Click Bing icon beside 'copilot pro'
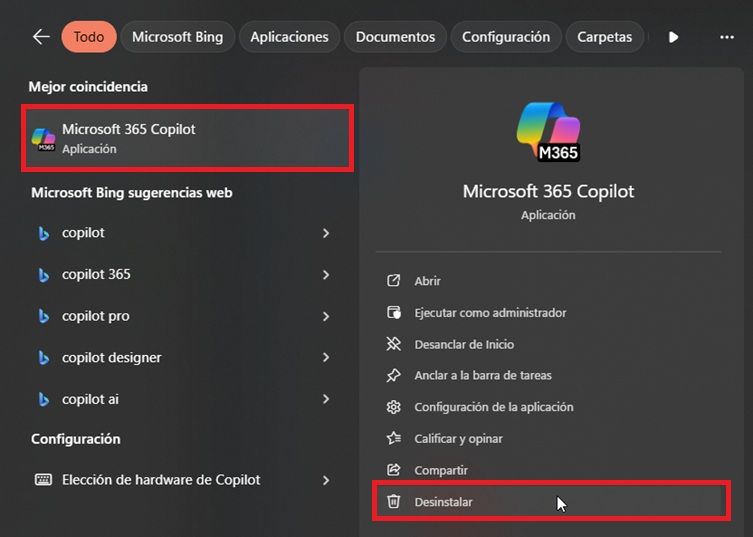The width and height of the screenshot is (753, 537). point(44,317)
